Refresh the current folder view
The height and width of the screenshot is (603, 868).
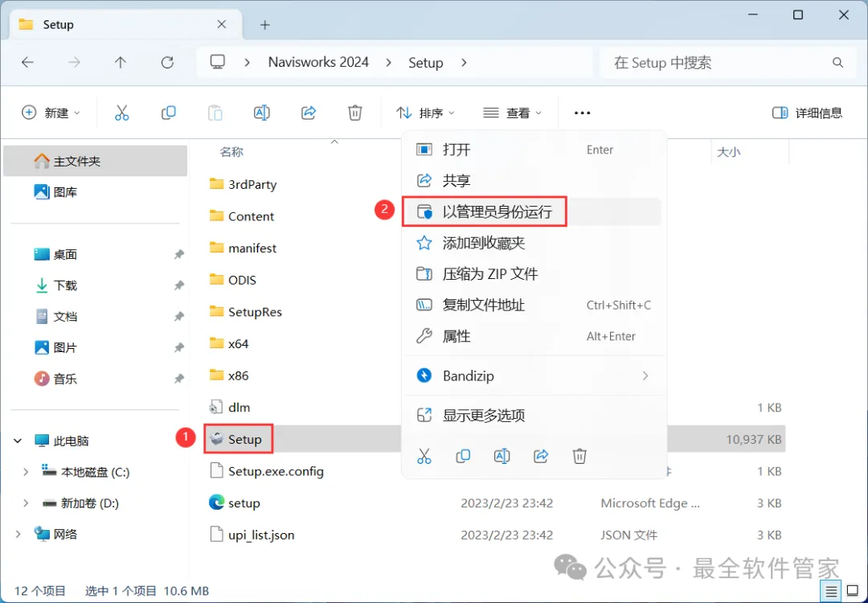pyautogui.click(x=167, y=63)
